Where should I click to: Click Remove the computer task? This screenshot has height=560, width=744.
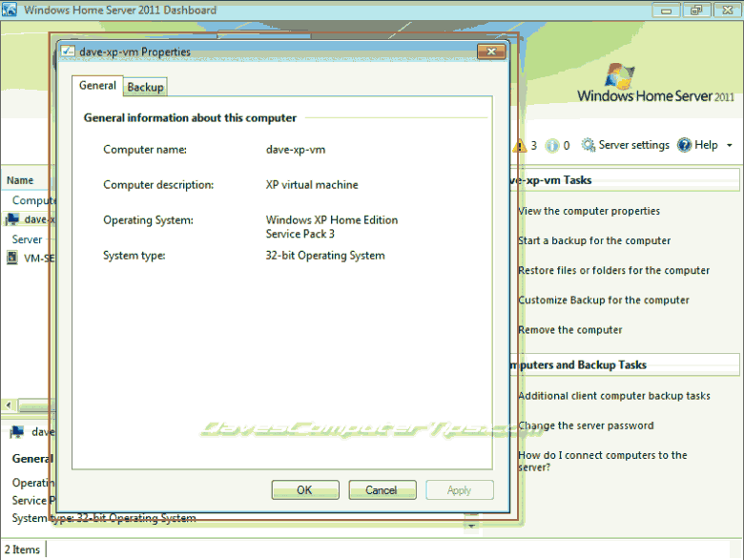[569, 330]
